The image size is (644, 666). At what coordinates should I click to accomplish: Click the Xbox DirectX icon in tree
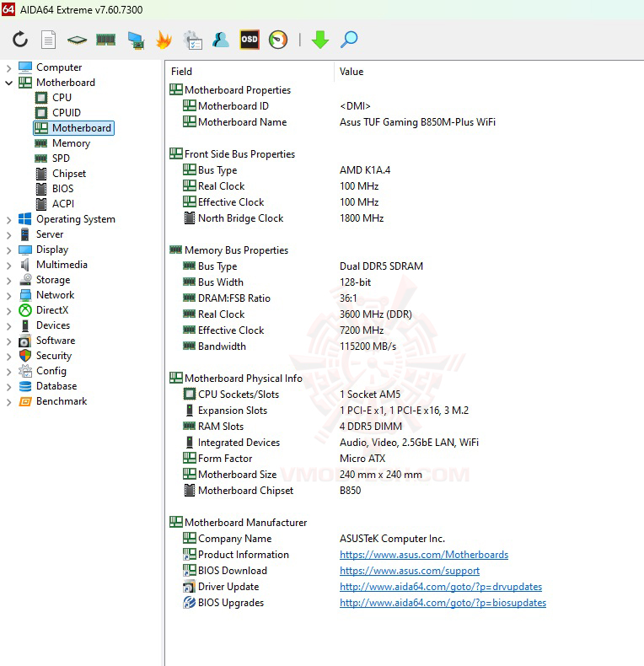pyautogui.click(x=25, y=310)
